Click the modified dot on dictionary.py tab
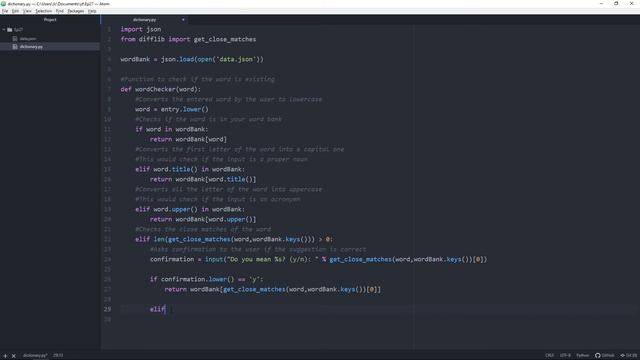The image size is (640, 360). click(183, 20)
